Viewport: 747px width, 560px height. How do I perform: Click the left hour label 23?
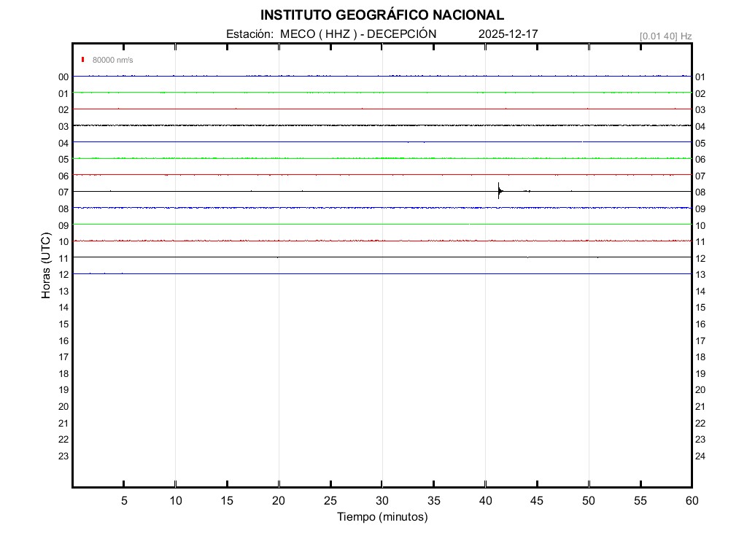tap(63, 456)
